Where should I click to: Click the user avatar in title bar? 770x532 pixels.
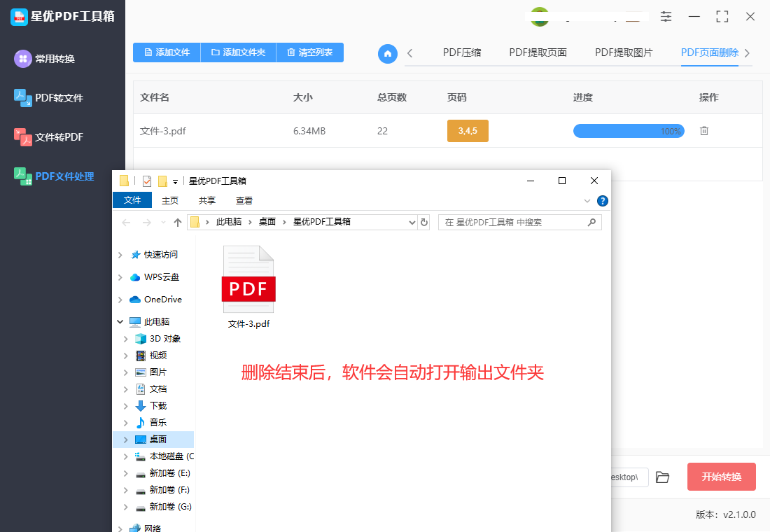coord(539,17)
